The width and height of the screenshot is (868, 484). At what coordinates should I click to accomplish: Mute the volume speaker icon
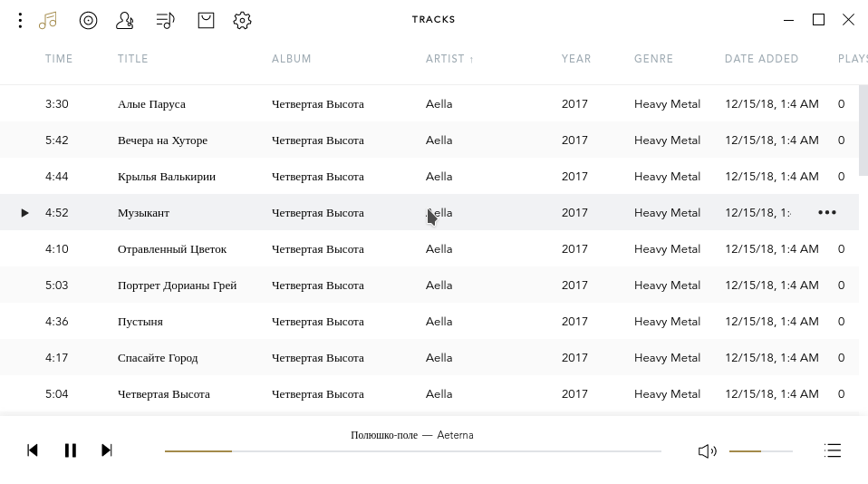click(x=707, y=451)
